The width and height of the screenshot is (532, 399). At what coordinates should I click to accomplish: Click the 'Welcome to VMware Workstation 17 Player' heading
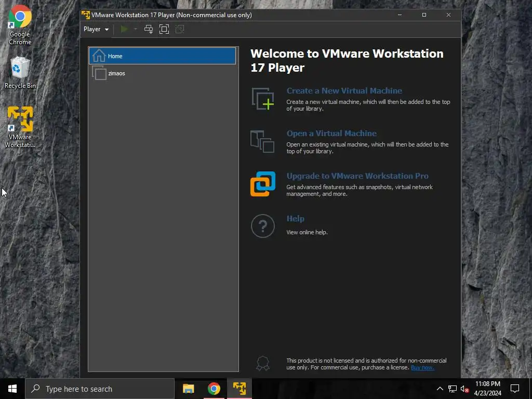tap(347, 60)
